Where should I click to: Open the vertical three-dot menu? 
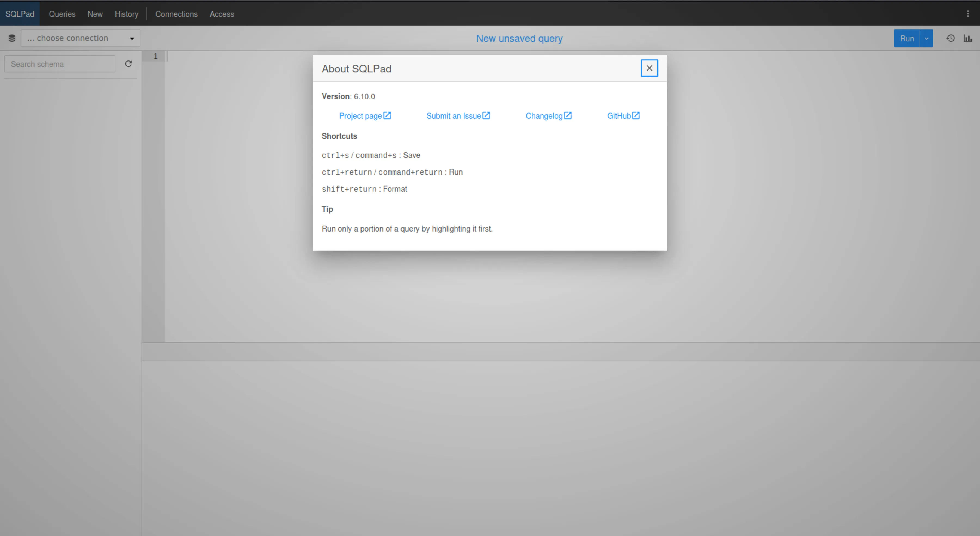[968, 14]
